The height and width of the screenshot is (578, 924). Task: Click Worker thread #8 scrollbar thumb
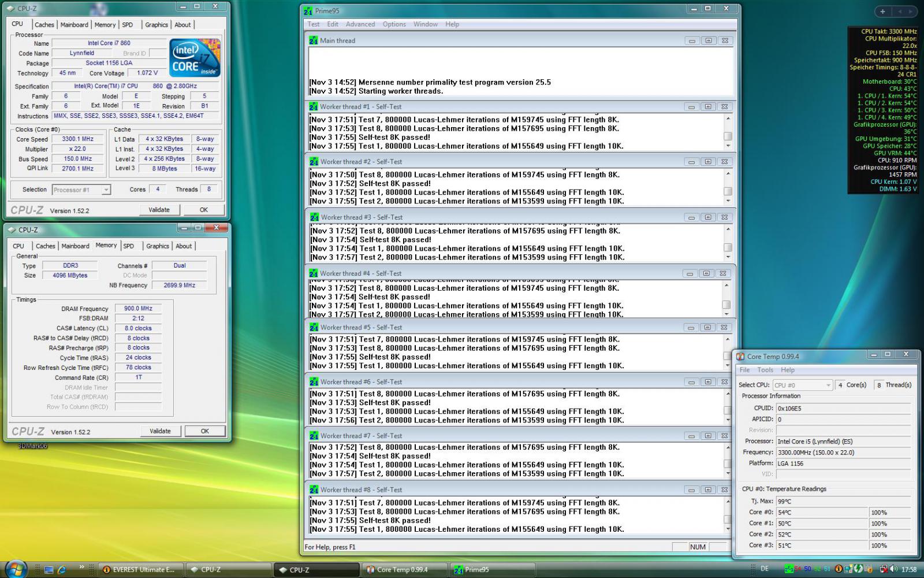tap(728, 518)
